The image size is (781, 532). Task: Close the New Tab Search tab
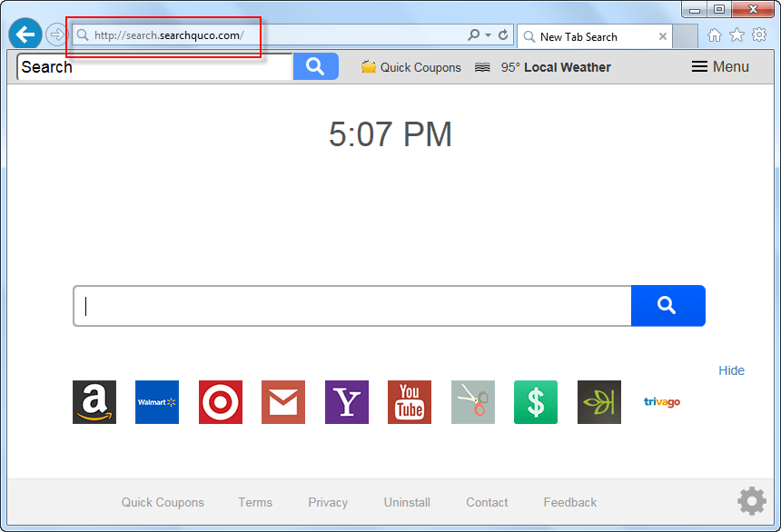click(x=662, y=36)
